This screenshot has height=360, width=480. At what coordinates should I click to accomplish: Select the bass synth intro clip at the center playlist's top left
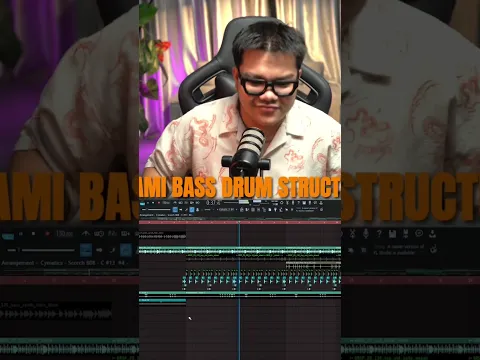[x=162, y=235]
